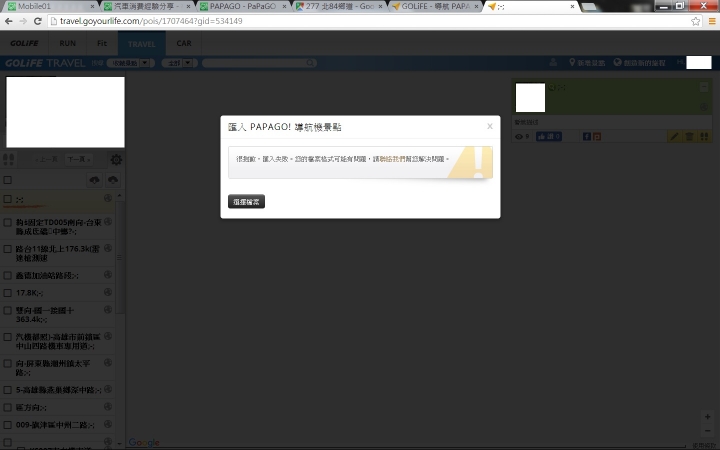Viewport: 720px width, 450px height.
Task: Click the trash delete icon
Action: coord(689,136)
